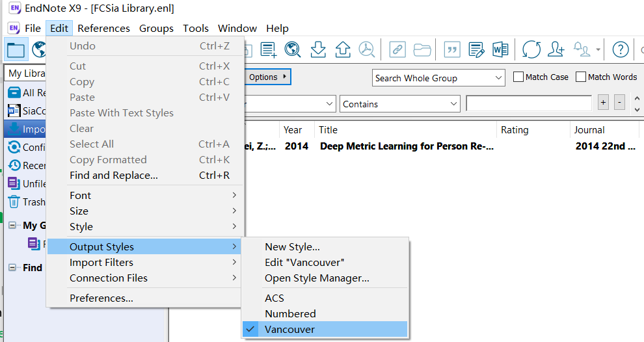
Task: Expand the Size submenu
Action: click(144, 211)
